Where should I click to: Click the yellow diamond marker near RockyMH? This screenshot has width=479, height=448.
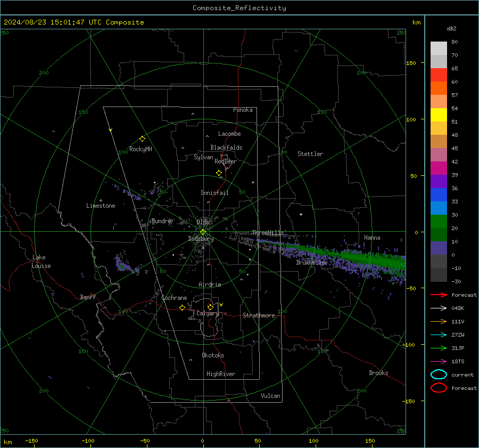tap(142, 139)
